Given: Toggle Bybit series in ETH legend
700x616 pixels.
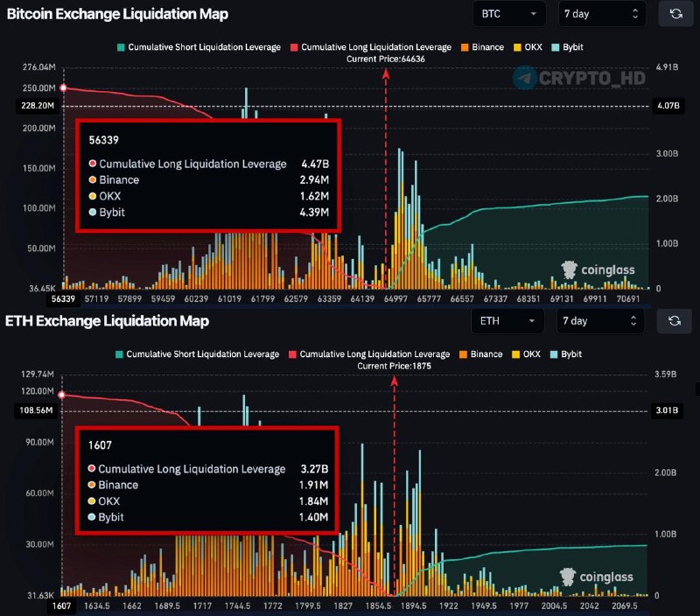Looking at the screenshot, I should click(x=566, y=354).
